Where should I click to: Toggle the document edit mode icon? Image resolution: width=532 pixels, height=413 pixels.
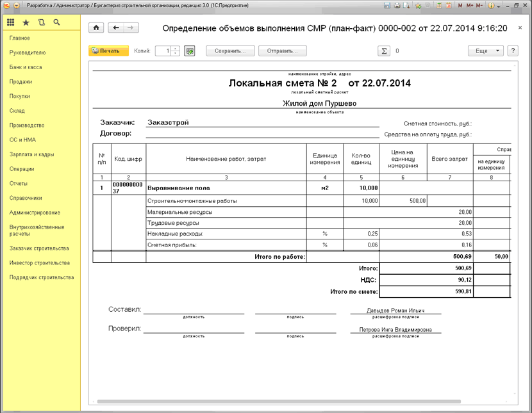pos(189,51)
